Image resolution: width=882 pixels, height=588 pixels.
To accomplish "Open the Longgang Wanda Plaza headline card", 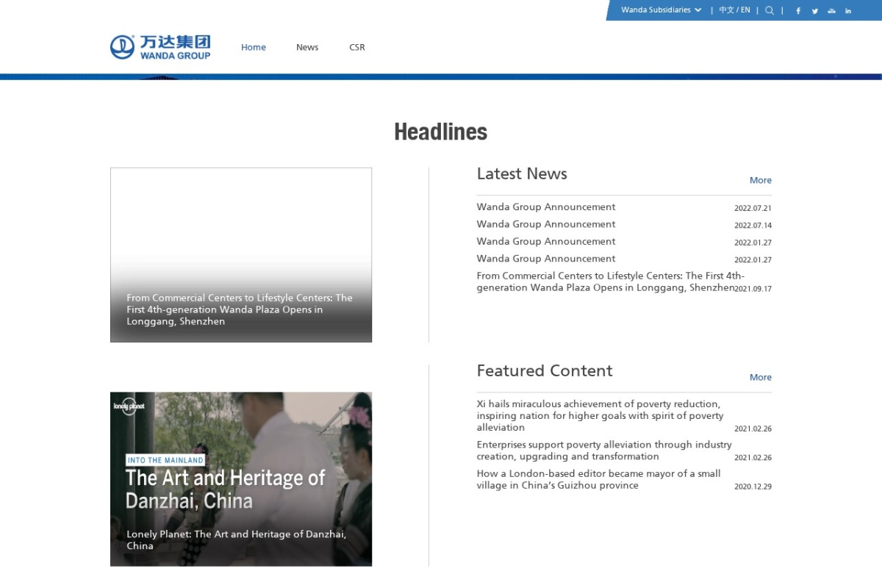I will pos(241,255).
